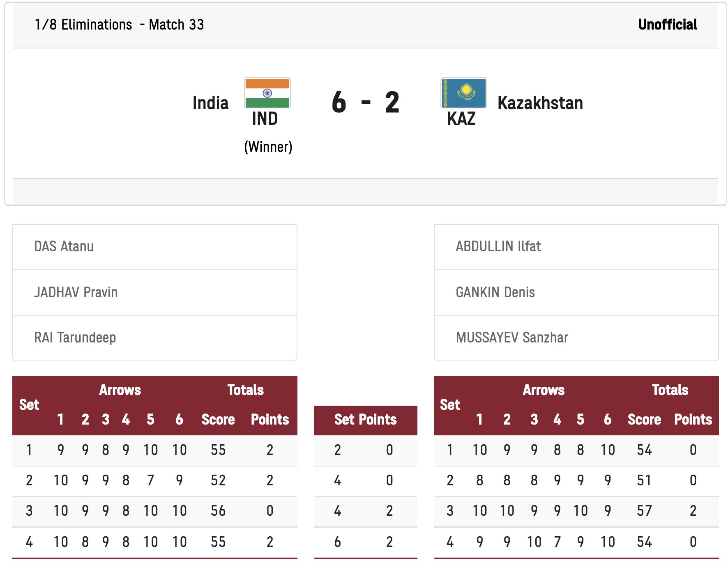Click the Kazakhstan team name
The height and width of the screenshot is (565, 728).
click(x=540, y=103)
